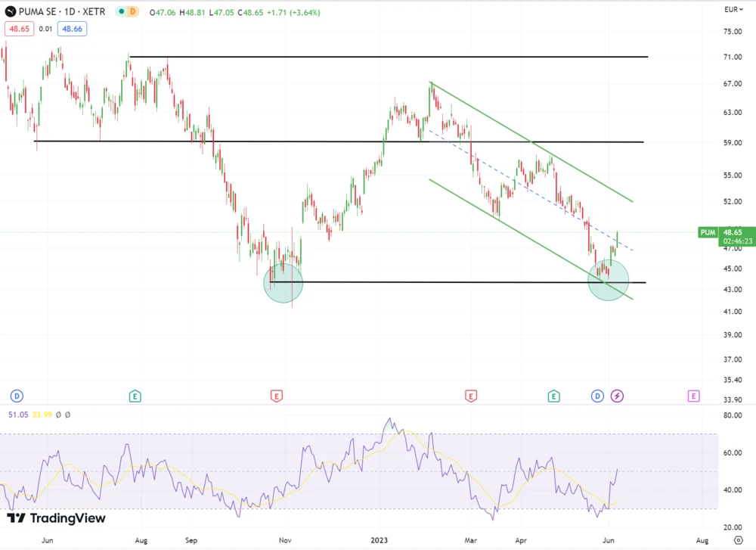Click the +1.71 (+3.64%) change value

[x=293, y=13]
